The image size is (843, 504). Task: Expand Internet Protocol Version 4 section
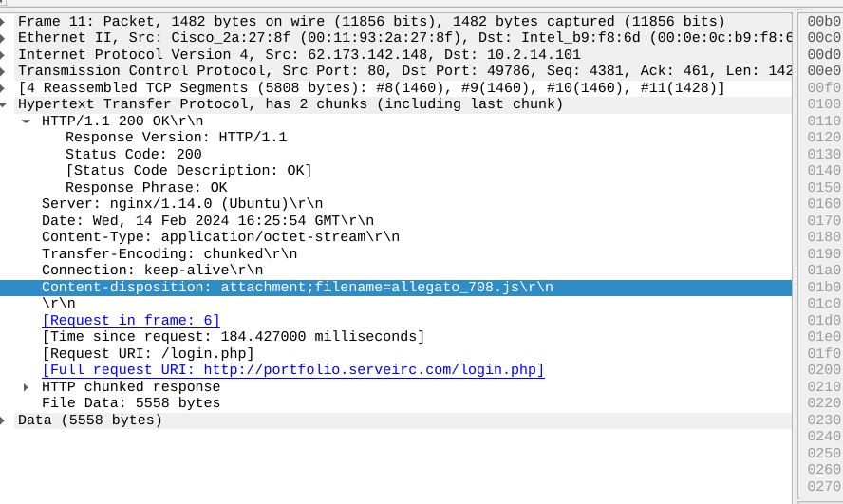click(x=6, y=54)
